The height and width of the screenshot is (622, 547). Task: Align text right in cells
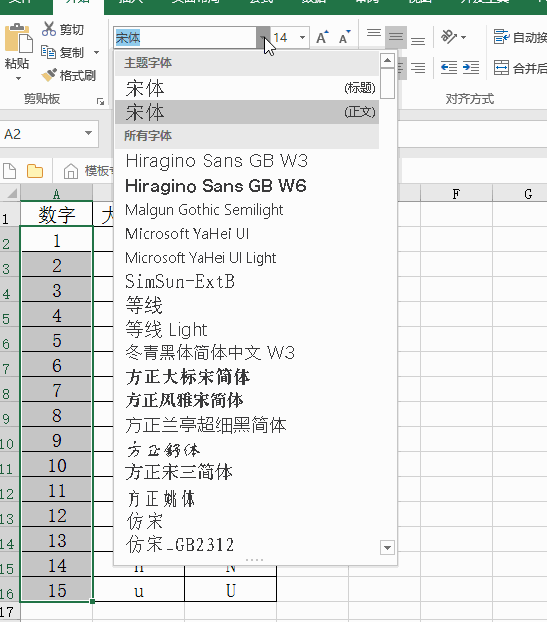coord(418,68)
